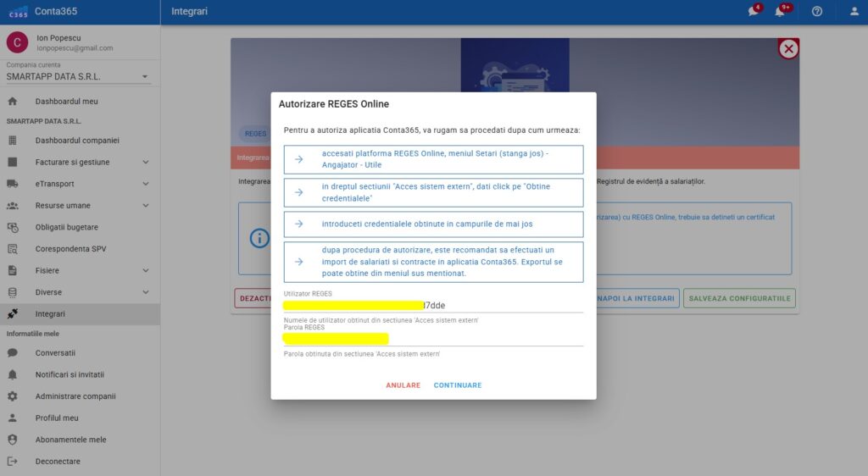The image size is (868, 476).
Task: Click the Utilizator REGES input field
Action: pos(432,305)
